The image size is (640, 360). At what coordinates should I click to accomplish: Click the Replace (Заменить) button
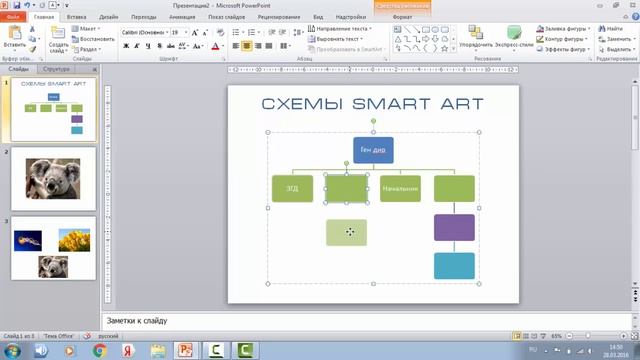[617, 39]
